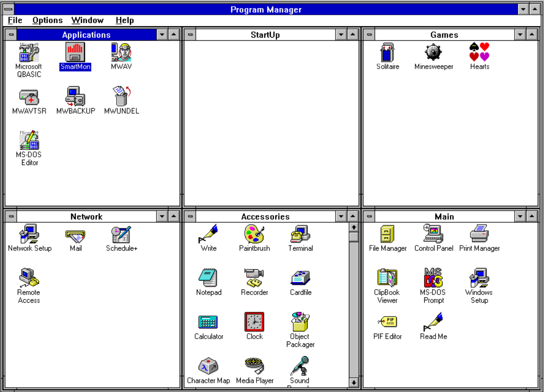The image size is (544, 392).
Task: Select the File Manager icon
Action: [387, 234]
